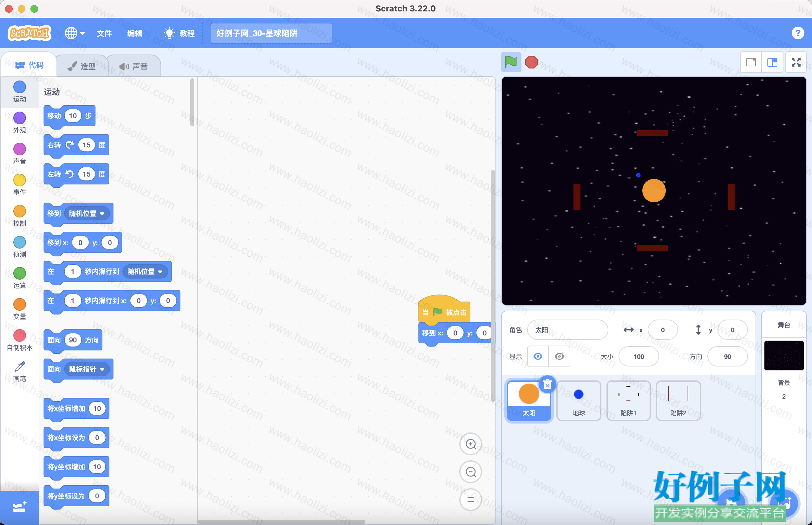Hide the sprite with crossed-eye toggle
This screenshot has height=525, width=812.
click(559, 356)
